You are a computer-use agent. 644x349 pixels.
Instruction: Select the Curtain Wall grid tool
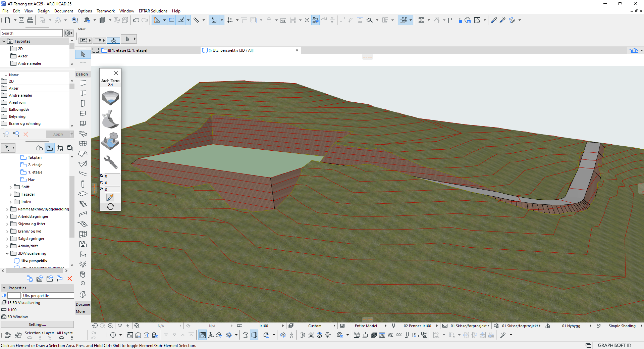coord(83,143)
